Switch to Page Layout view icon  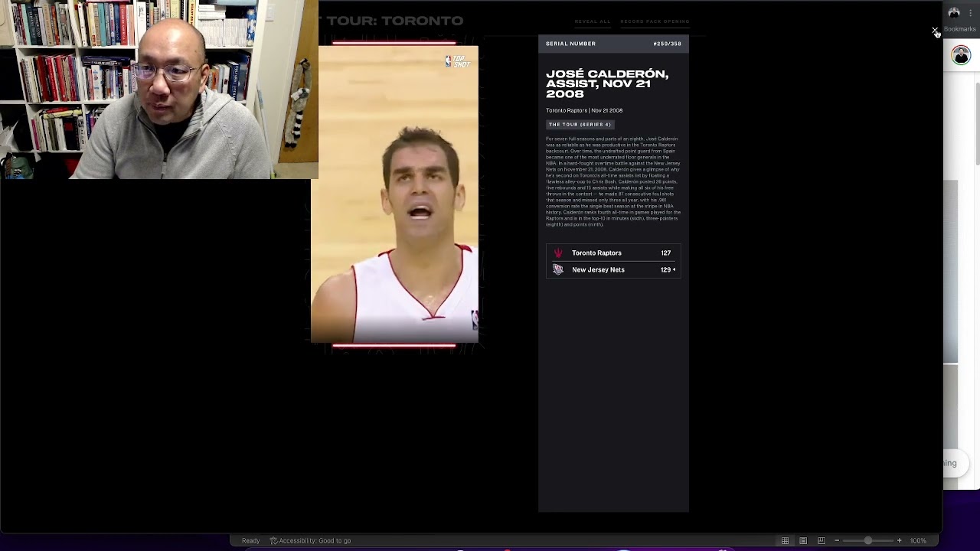click(x=803, y=540)
